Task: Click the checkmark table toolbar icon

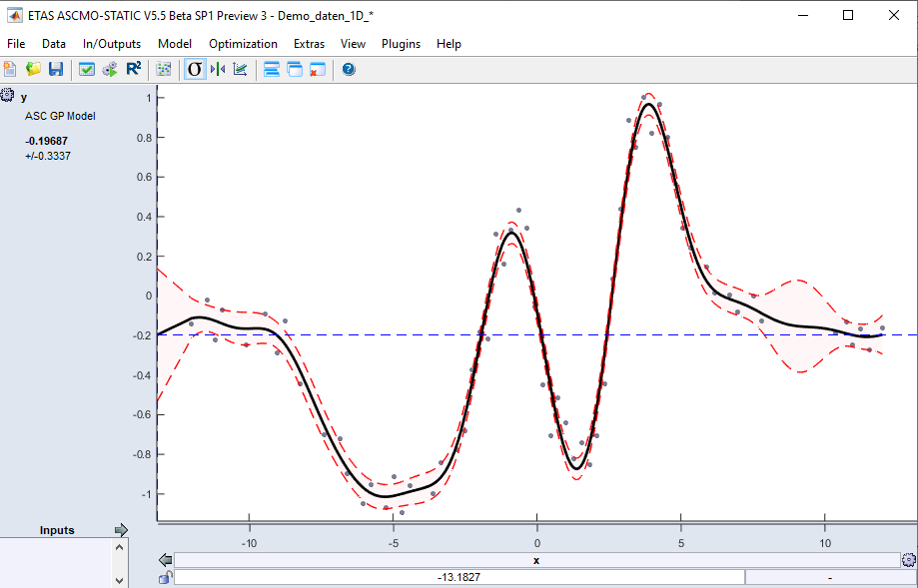Action: pyautogui.click(x=87, y=70)
